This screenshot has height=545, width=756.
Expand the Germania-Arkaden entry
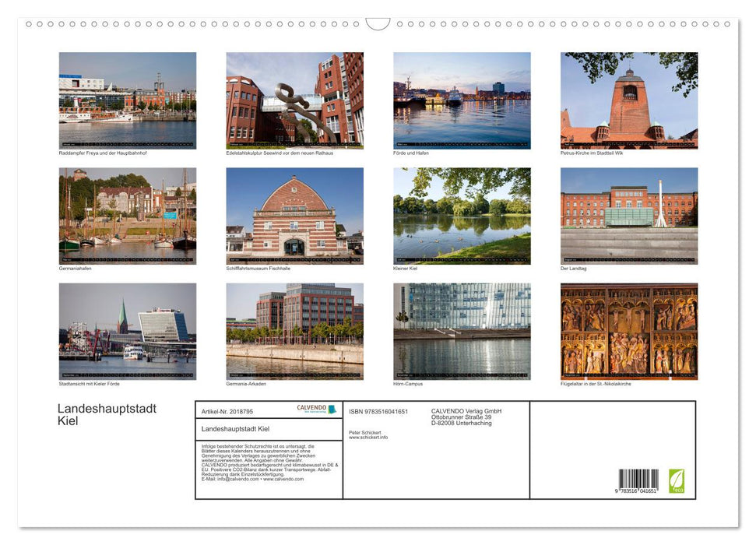tap(246, 382)
